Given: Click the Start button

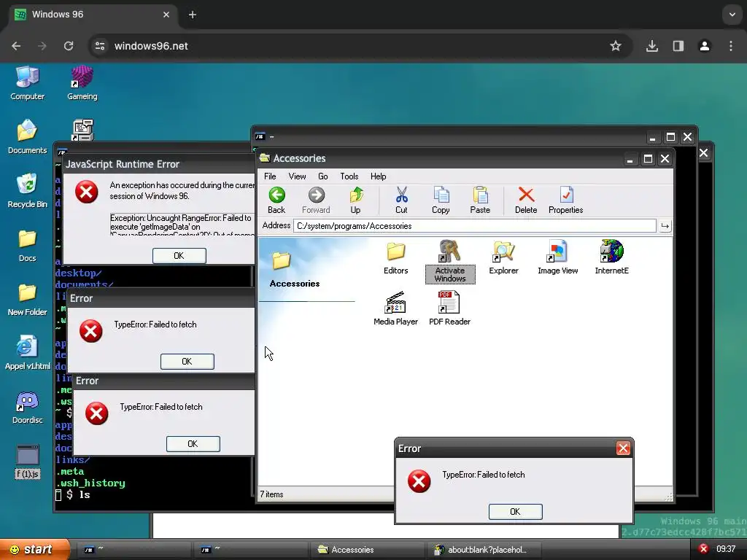Looking at the screenshot, I should [x=34, y=550].
